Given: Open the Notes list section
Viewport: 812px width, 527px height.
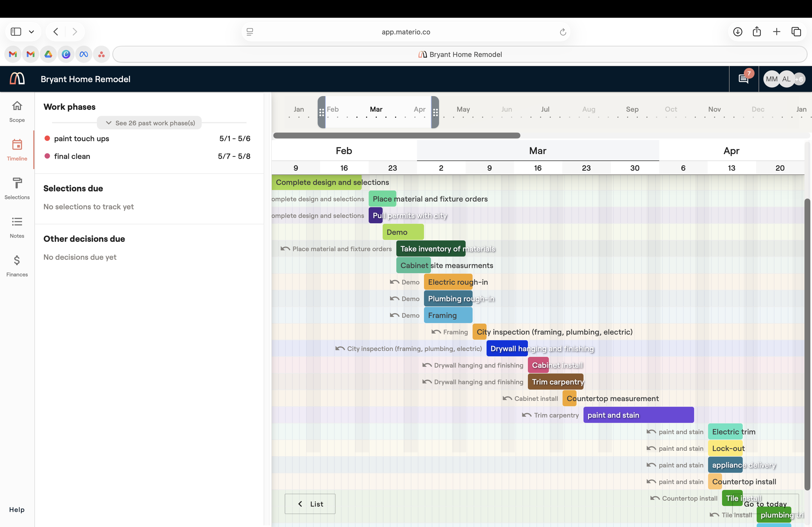Looking at the screenshot, I should click(17, 227).
